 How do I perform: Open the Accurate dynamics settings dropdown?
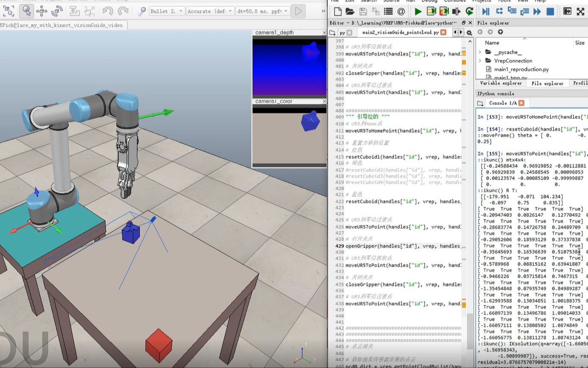point(210,11)
